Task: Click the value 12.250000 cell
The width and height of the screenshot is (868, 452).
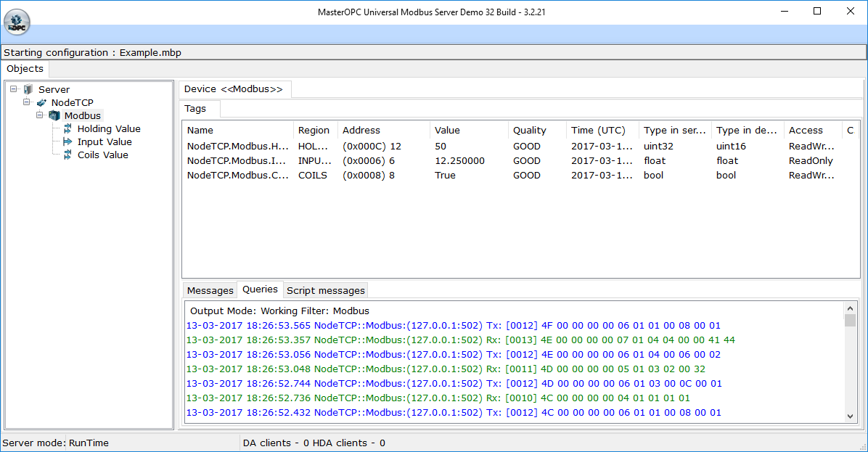Action: [459, 161]
